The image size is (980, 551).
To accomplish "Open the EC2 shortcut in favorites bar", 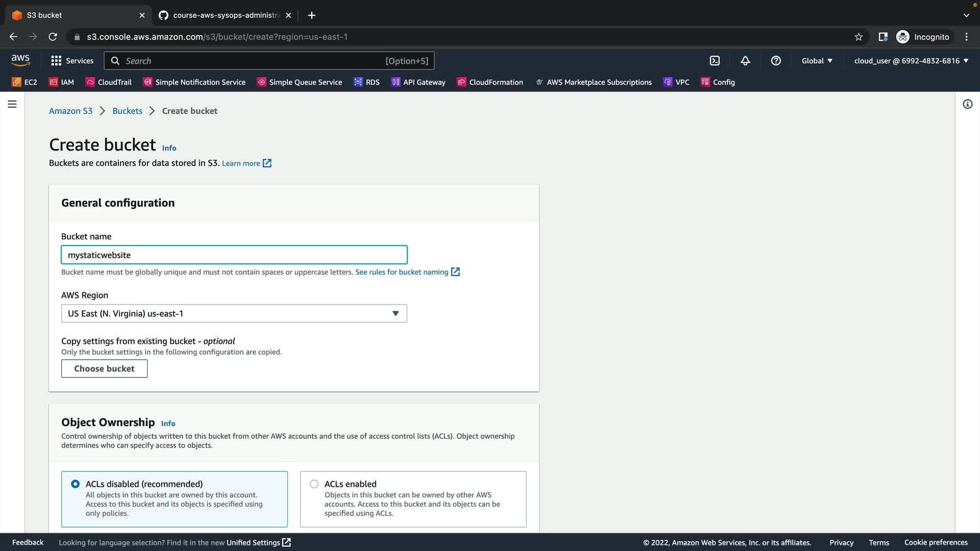I will click(24, 82).
